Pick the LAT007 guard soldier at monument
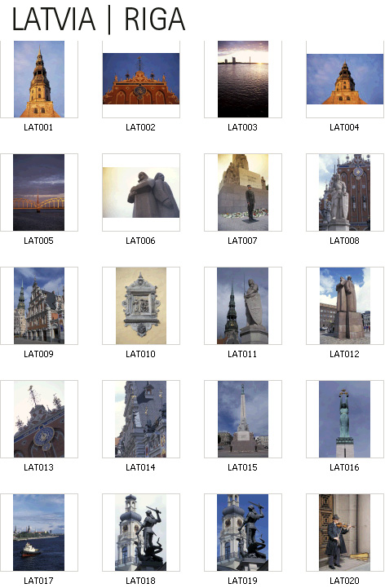Viewport: 385px width, 588px height. coord(243,192)
